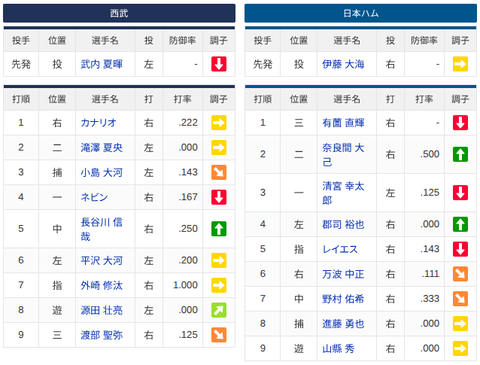Open player page for 清宮 幸太郎

pos(343,193)
